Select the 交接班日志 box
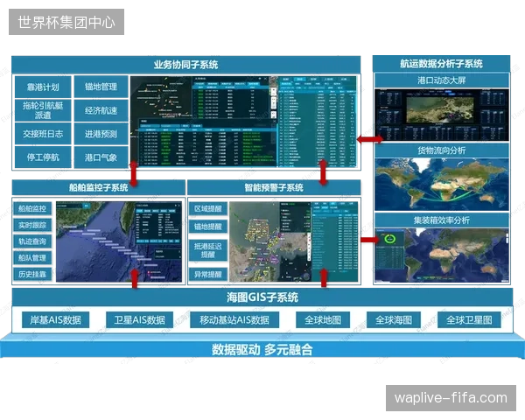This screenshot has width=525, height=420. [x=43, y=134]
